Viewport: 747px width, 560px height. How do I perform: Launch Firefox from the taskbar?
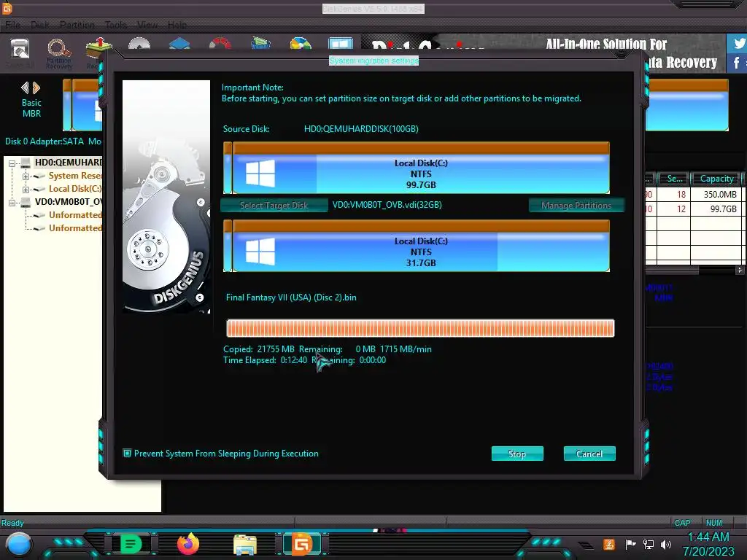point(188,544)
